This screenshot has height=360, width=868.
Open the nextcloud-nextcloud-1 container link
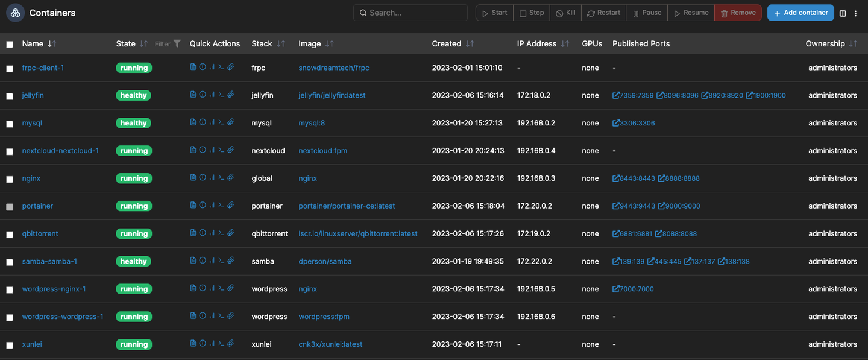(60, 150)
